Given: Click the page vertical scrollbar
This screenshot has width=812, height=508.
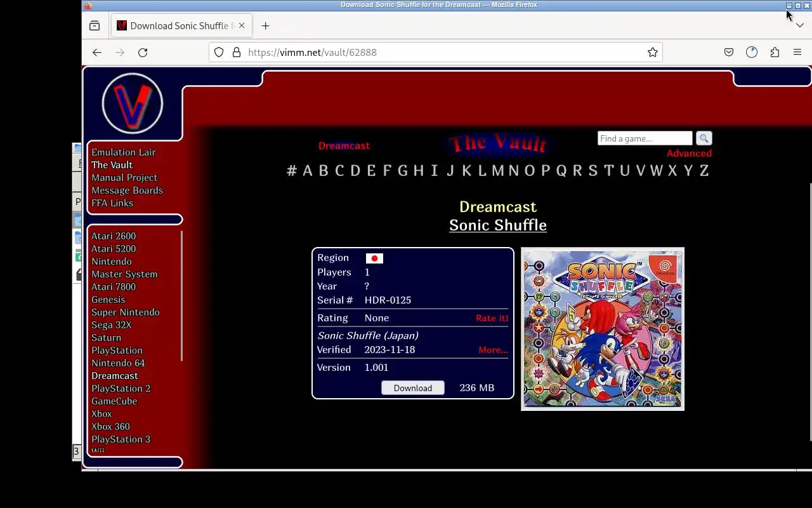Looking at the screenshot, I should [x=810, y=311].
